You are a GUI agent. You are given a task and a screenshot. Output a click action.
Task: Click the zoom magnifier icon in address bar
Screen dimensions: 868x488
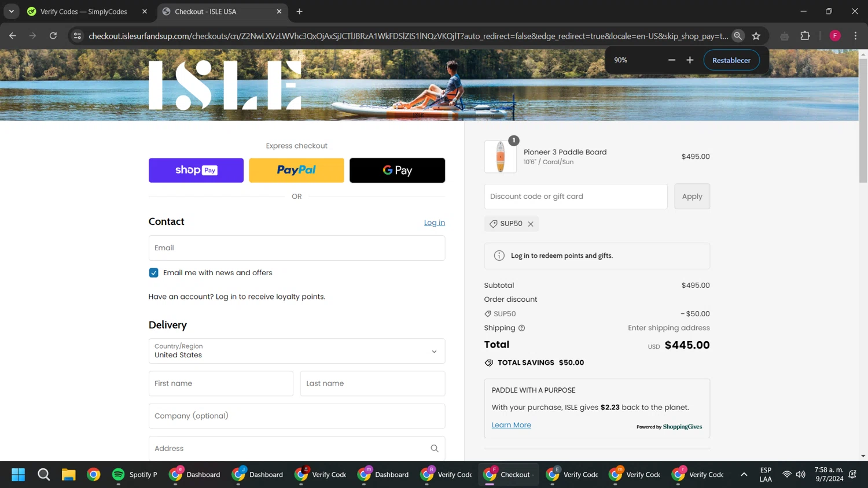(738, 36)
